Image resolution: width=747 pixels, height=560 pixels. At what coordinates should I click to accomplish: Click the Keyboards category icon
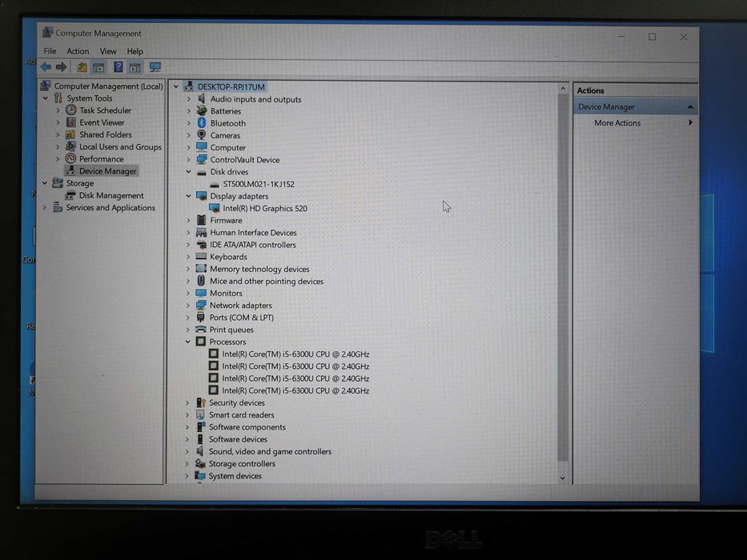pyautogui.click(x=201, y=257)
